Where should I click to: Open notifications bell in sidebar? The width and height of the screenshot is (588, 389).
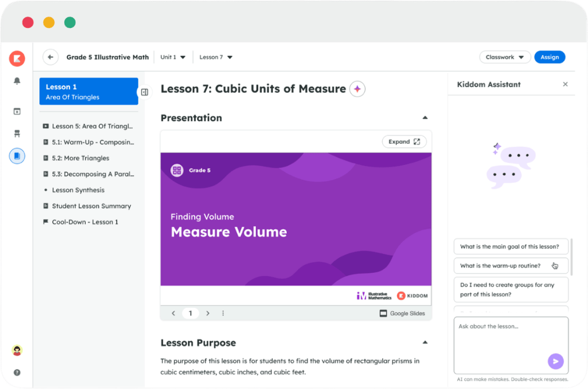17,81
